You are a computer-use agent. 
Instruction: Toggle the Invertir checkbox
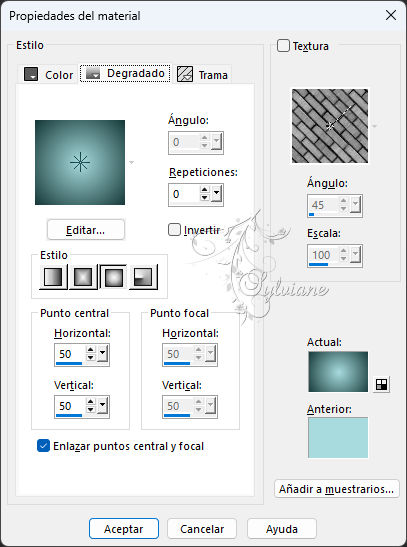(x=174, y=230)
